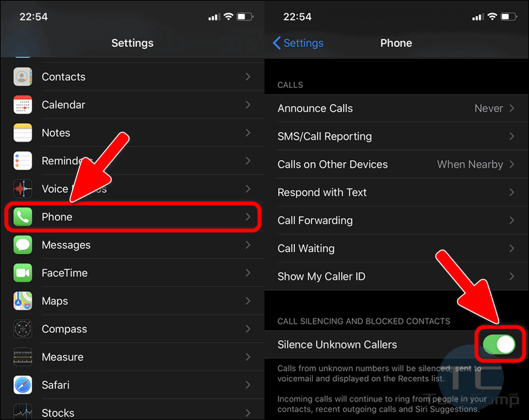Open the Messages settings row

click(132, 245)
